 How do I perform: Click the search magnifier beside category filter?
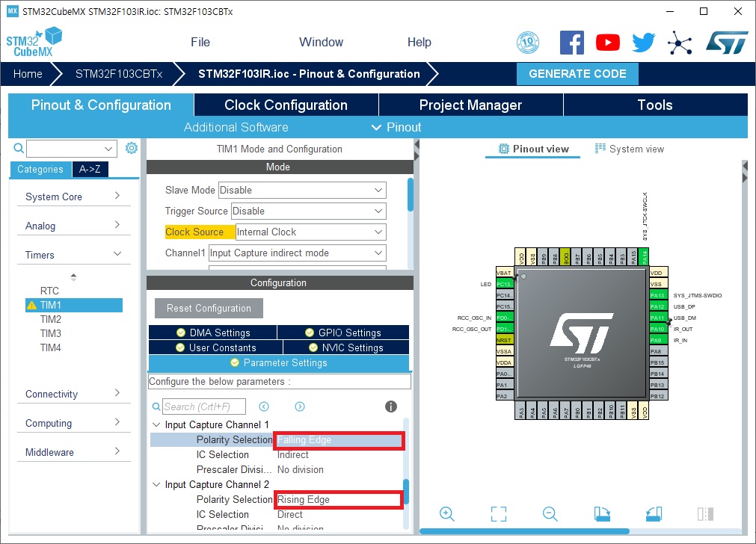click(19, 148)
